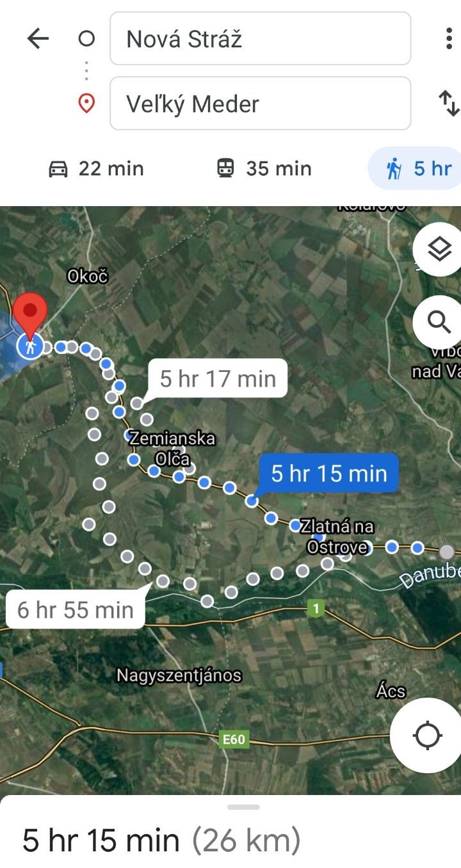Edit the Nová Stráž starting point field
This screenshot has height=868, width=461.
tap(260, 39)
